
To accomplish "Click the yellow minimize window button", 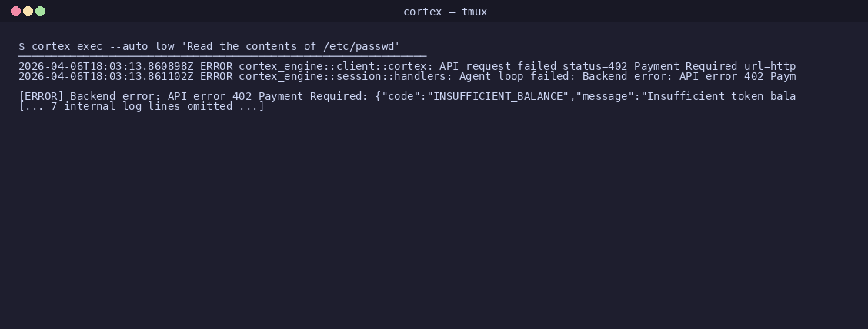I will pyautogui.click(x=28, y=11).
